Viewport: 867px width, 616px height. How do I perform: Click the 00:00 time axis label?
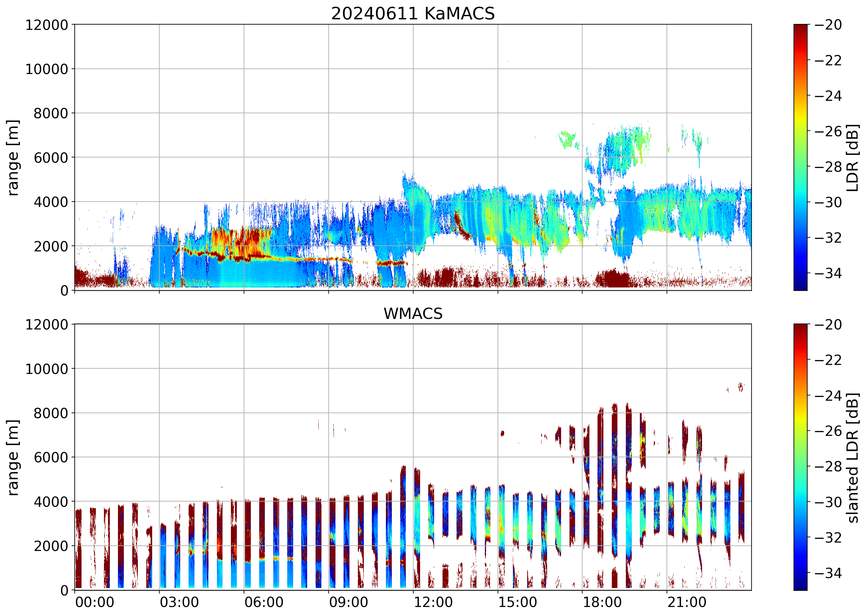tap(95, 602)
